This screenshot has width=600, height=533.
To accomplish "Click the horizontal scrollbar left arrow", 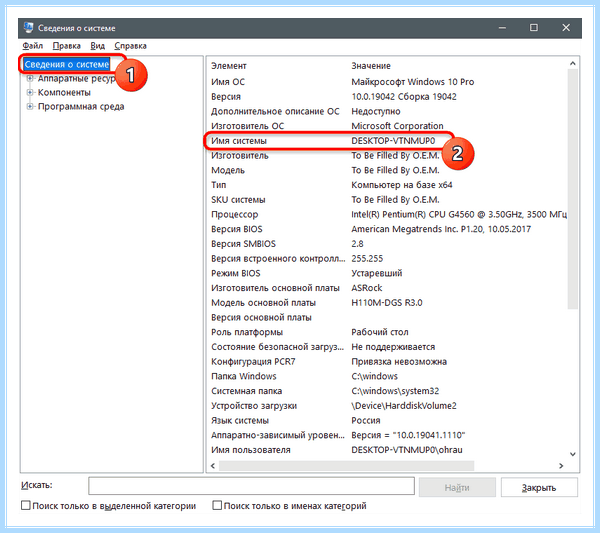I will coord(213,466).
